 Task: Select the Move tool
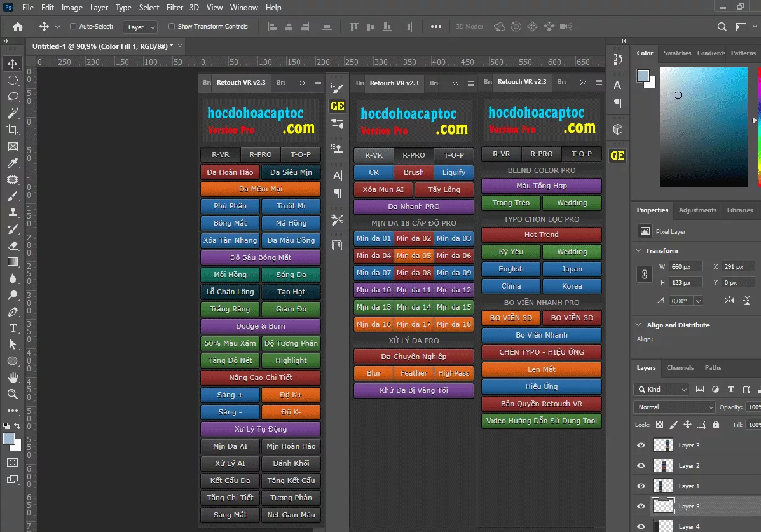(13, 64)
